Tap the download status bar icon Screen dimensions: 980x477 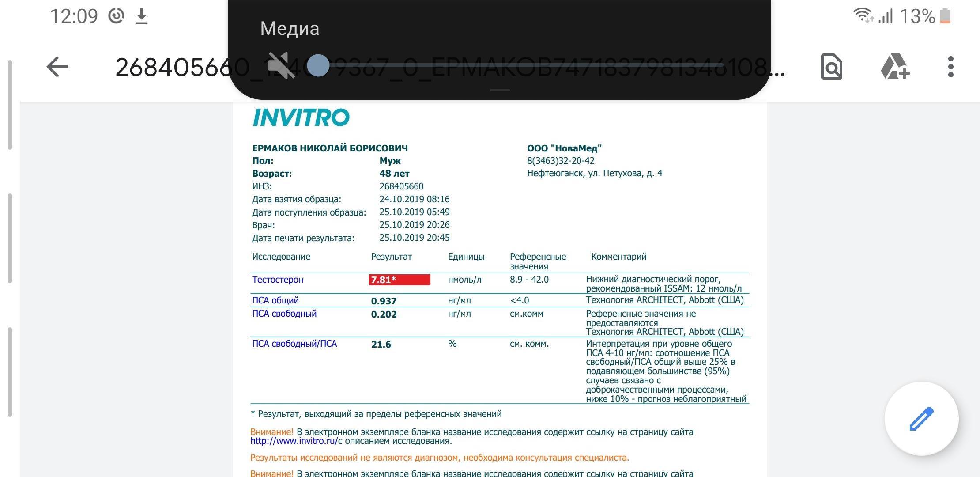click(141, 16)
